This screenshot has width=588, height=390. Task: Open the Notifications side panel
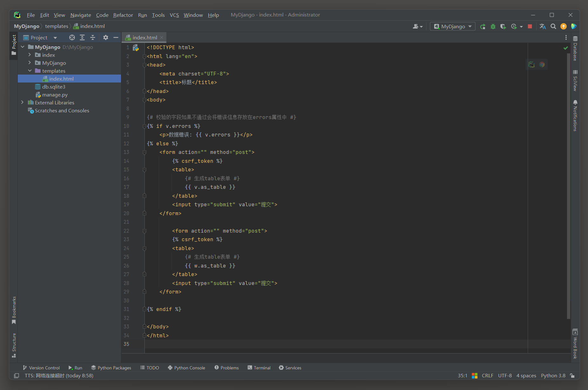(x=575, y=116)
